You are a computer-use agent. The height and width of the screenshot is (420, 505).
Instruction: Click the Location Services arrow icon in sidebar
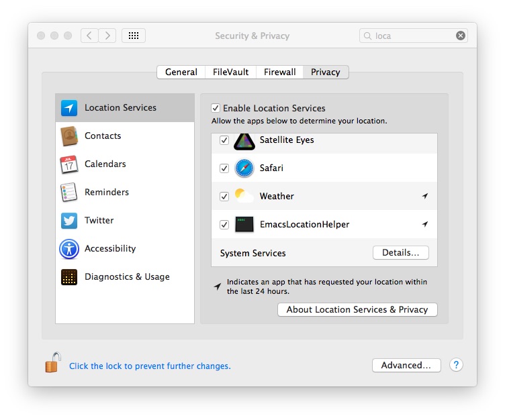[x=69, y=108]
